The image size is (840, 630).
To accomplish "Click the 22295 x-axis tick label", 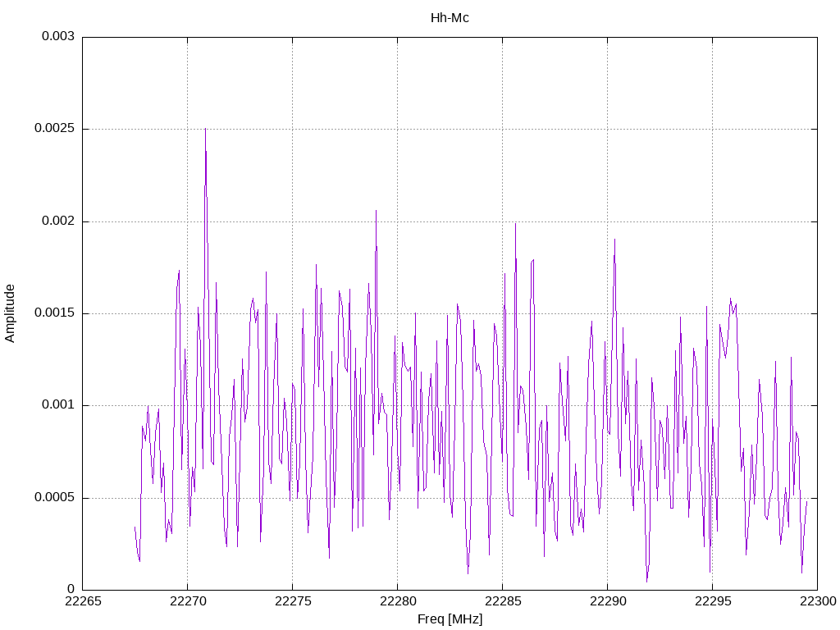I will 713,601.
